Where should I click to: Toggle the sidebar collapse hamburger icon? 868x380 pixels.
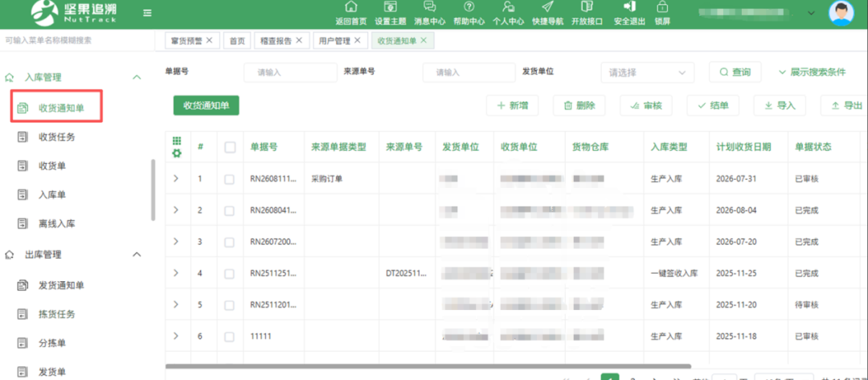(x=147, y=13)
